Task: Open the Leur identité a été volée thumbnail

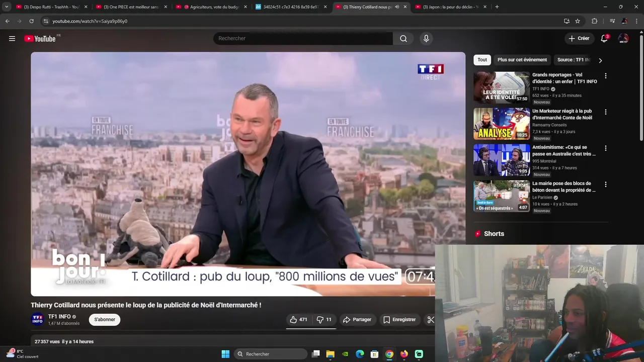Action: [501, 87]
